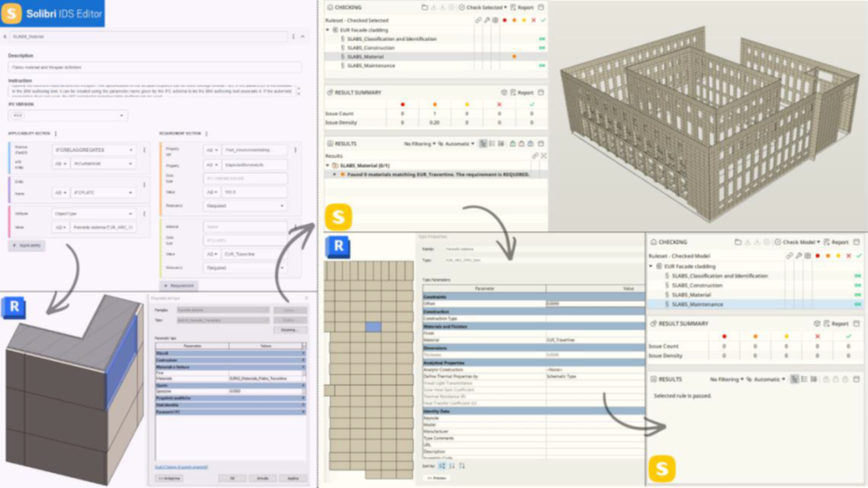Click link icon in Checked Model ruleset header

[789, 256]
